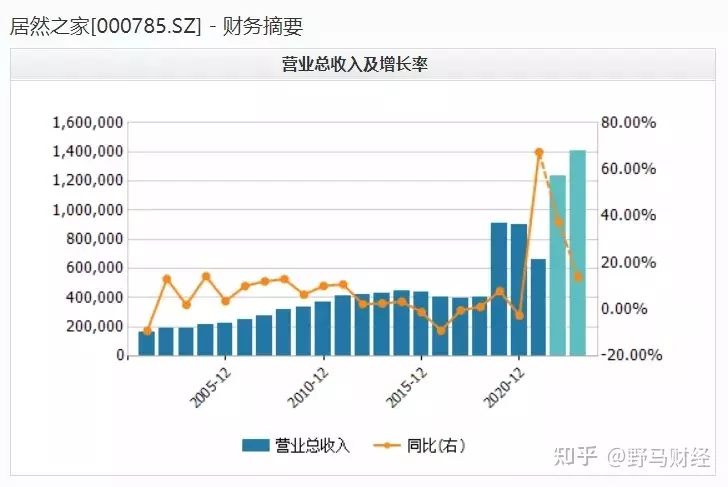
Task: Click the 200,000 left axis value
Action: [x=95, y=326]
